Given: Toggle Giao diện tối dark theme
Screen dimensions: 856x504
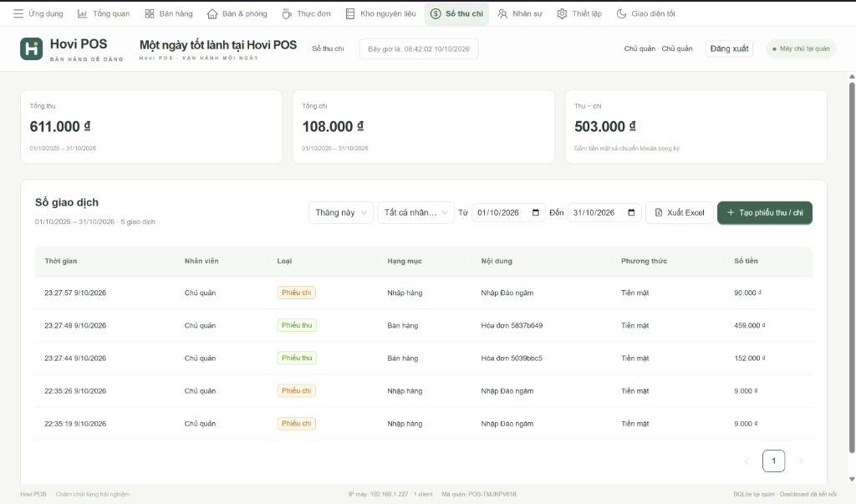Looking at the screenshot, I should pyautogui.click(x=646, y=13).
